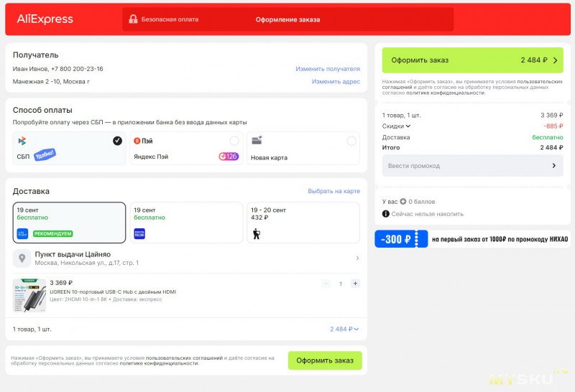
Task: Click 'Манежная 2 -10, Москва г' address
Action: (x=51, y=81)
